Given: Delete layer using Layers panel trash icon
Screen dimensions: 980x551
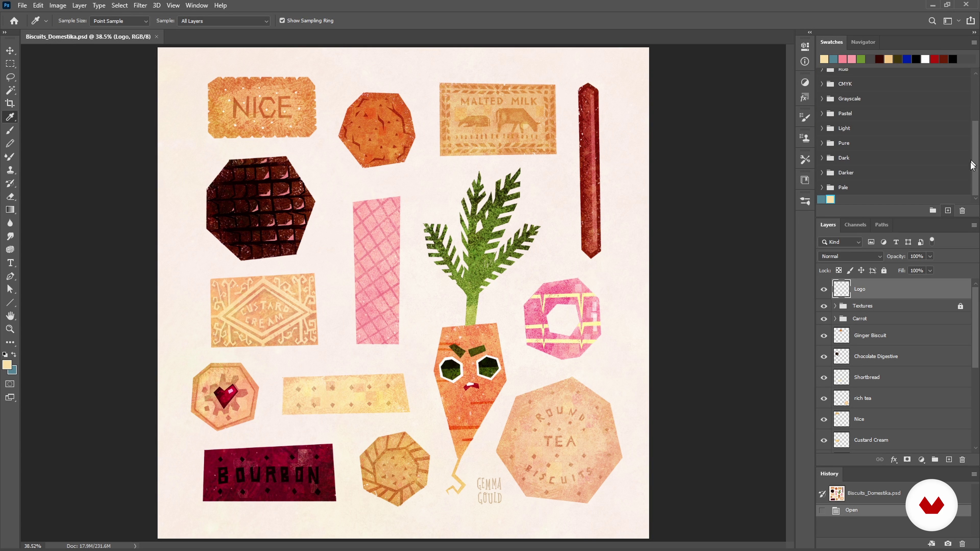Looking at the screenshot, I should [x=962, y=459].
